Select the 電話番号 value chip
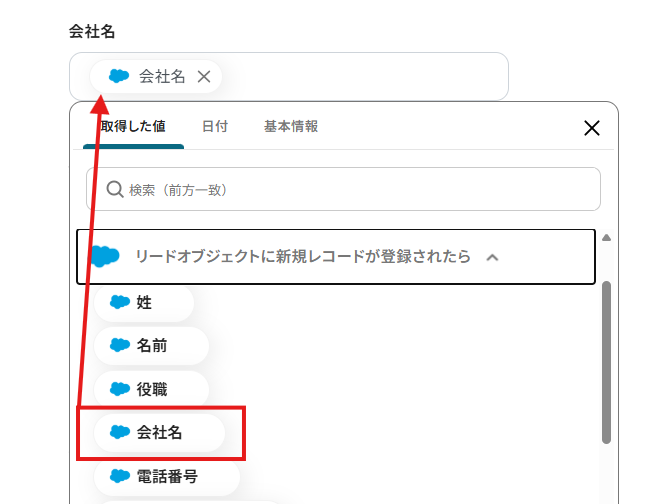The width and height of the screenshot is (665, 504). point(166,476)
